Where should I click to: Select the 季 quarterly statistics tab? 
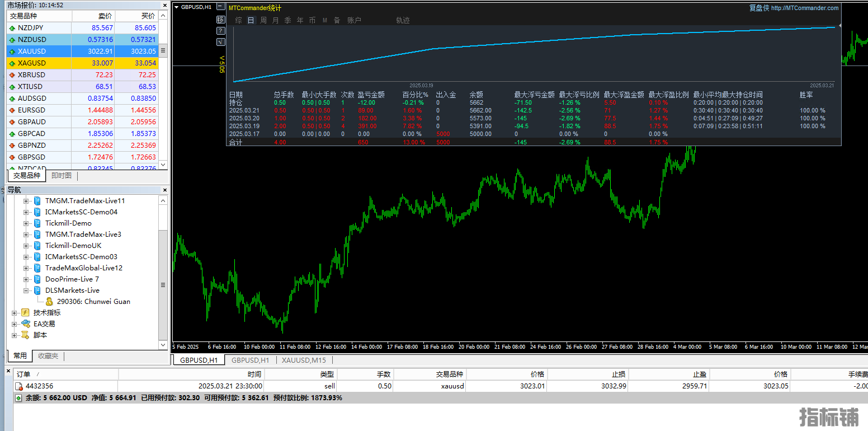(287, 20)
